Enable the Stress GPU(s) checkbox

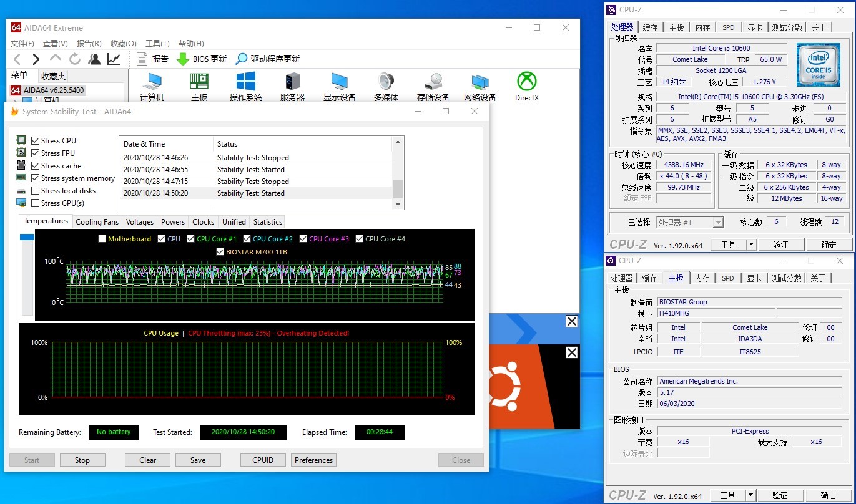point(35,203)
